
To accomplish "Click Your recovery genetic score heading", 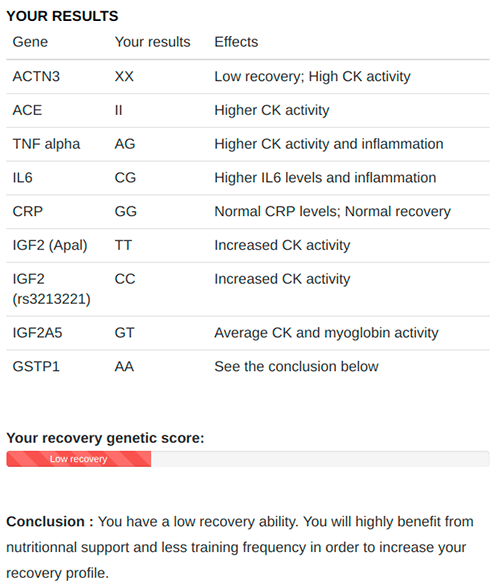I will pos(105,438).
